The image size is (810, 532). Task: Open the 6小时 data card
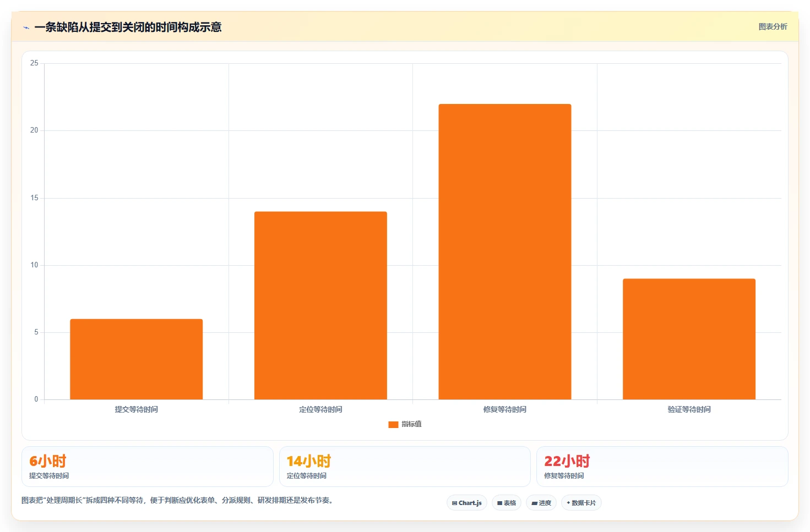148,467
